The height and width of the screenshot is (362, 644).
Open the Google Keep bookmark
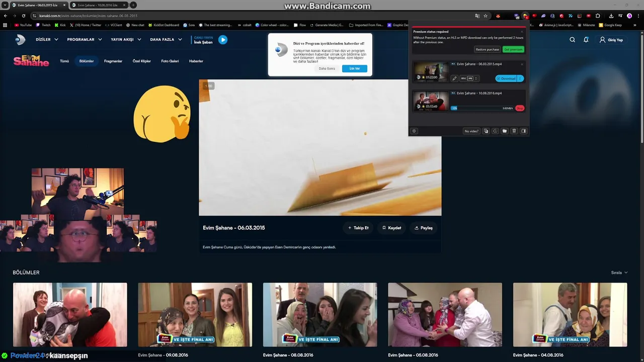(x=610, y=25)
